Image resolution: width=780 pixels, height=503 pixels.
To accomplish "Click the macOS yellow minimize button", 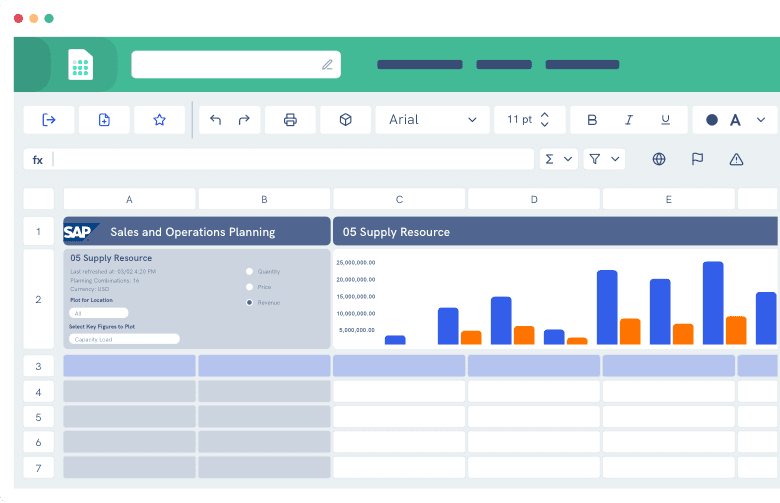I will click(34, 18).
